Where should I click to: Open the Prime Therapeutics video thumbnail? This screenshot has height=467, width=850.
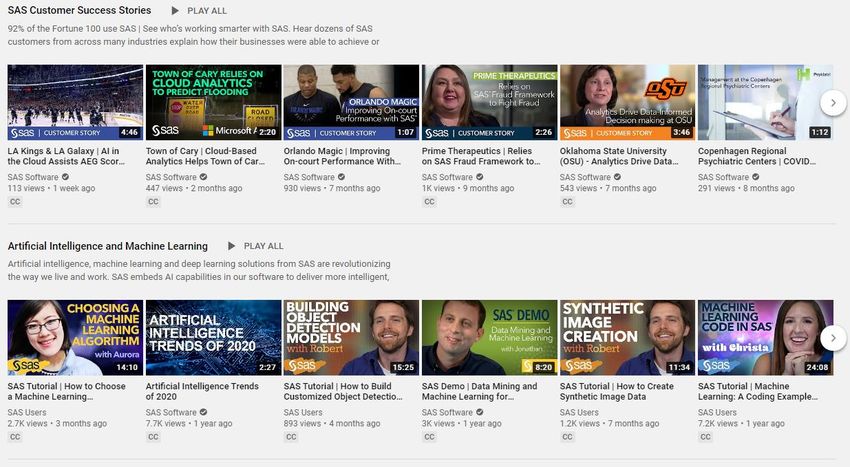[490, 103]
